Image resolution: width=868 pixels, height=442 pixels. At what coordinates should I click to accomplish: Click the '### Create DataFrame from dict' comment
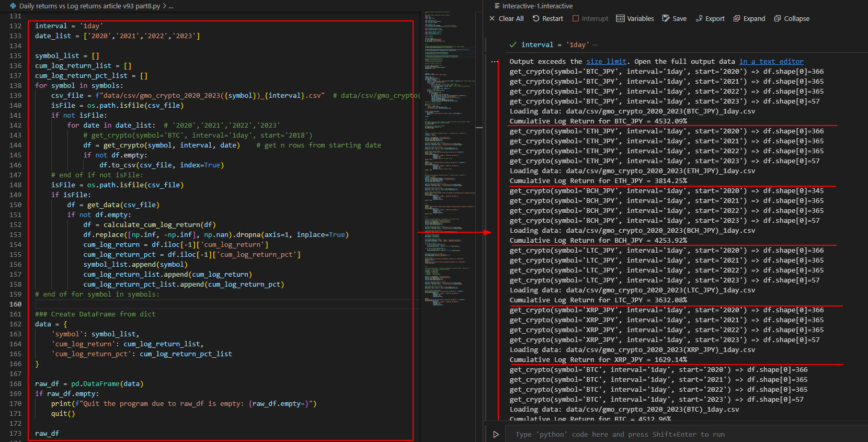point(95,314)
